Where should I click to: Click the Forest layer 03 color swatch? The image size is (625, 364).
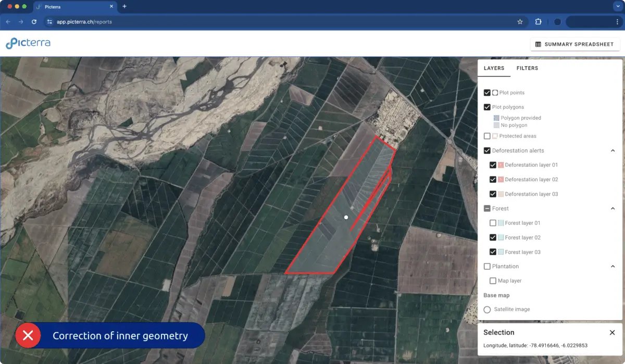click(x=501, y=252)
